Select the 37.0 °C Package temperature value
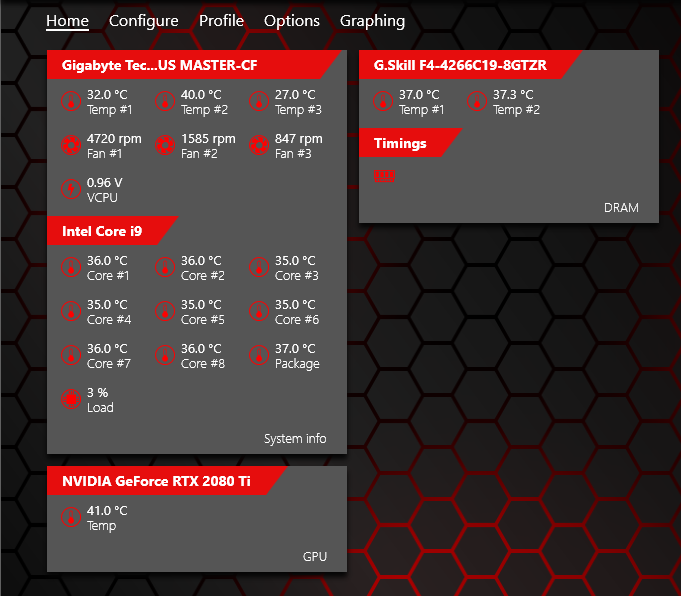This screenshot has height=596, width=681. tap(295, 349)
